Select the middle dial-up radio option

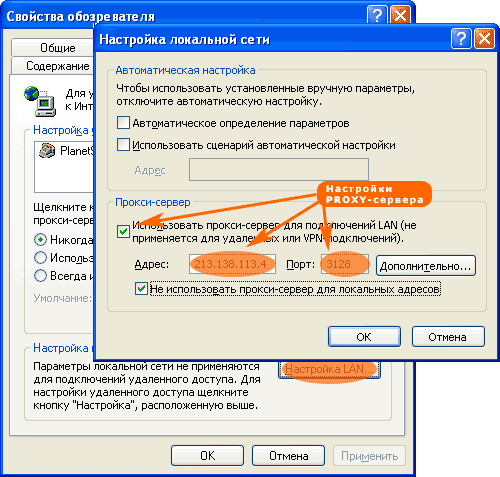coord(40,257)
